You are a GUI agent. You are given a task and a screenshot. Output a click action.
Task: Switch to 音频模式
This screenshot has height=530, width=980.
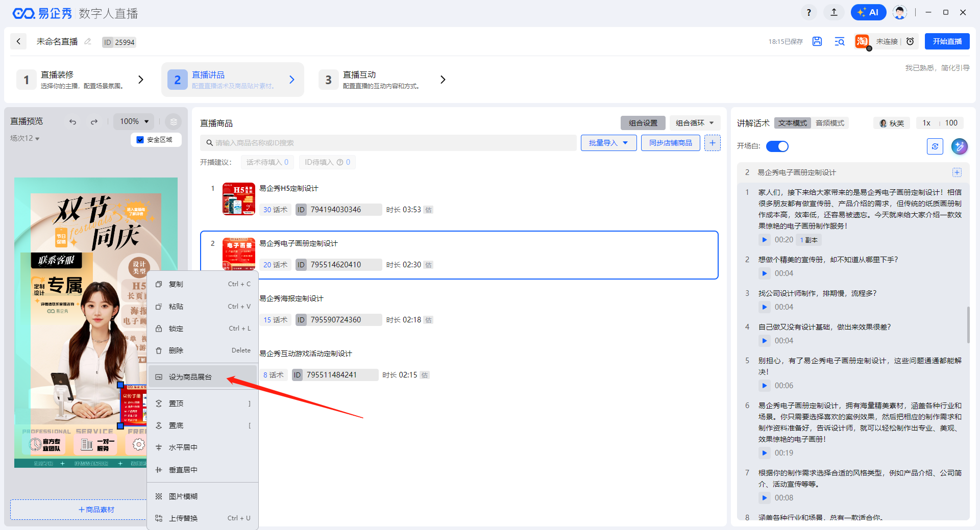point(830,123)
